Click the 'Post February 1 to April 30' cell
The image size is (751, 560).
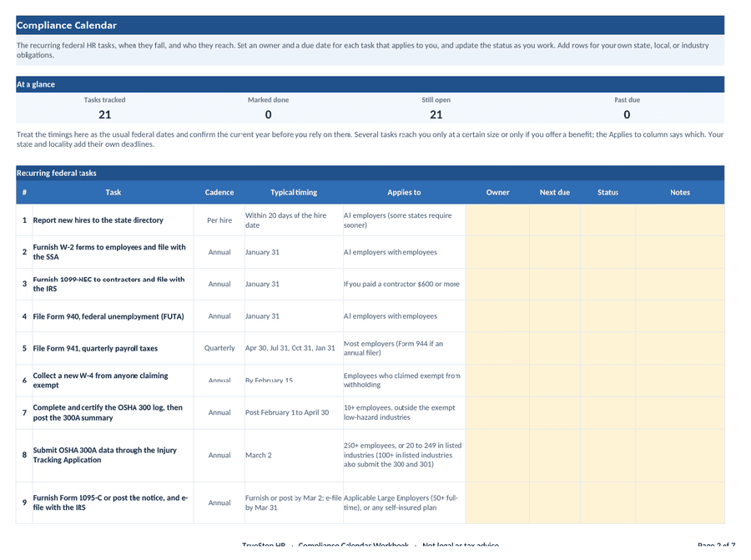coord(294,412)
